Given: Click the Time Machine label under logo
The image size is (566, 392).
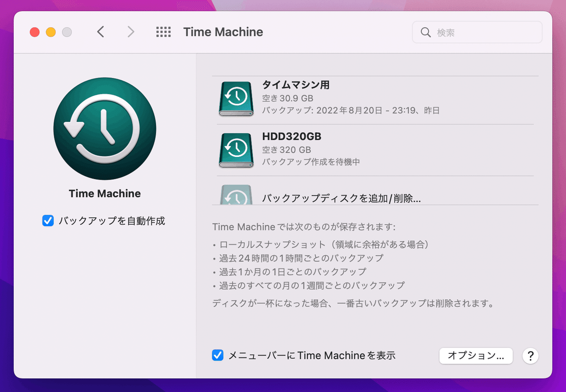Looking at the screenshot, I should pyautogui.click(x=105, y=194).
